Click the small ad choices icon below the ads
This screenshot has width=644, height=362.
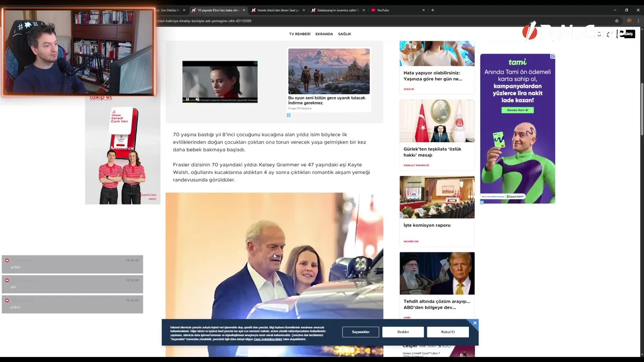pyautogui.click(x=288, y=115)
